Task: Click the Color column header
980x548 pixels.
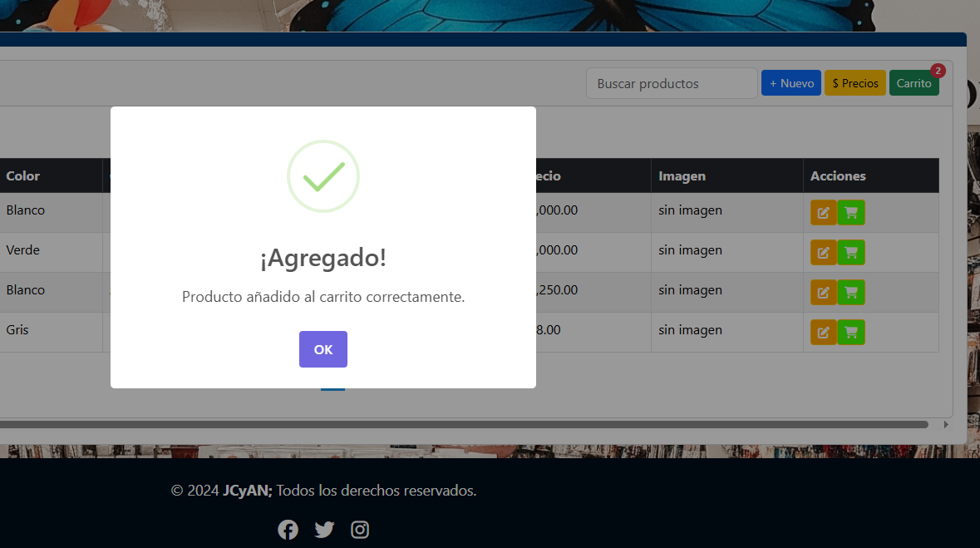Action: [23, 175]
